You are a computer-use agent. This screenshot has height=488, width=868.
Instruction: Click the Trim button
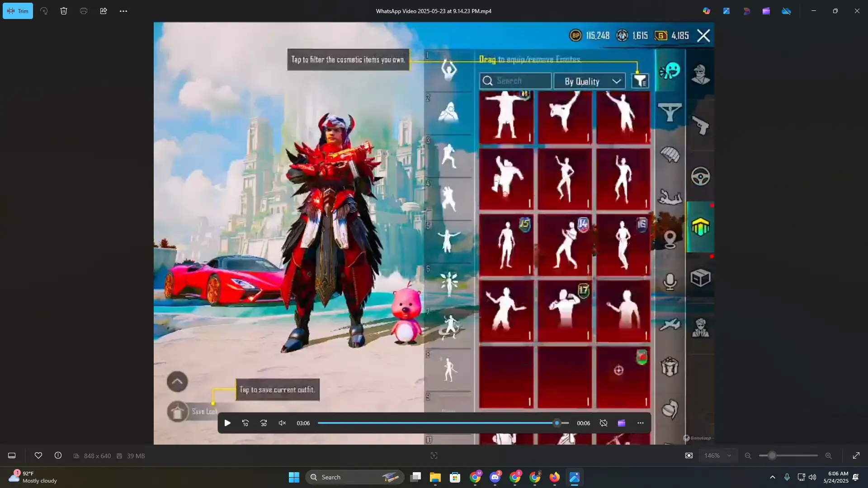coord(18,11)
